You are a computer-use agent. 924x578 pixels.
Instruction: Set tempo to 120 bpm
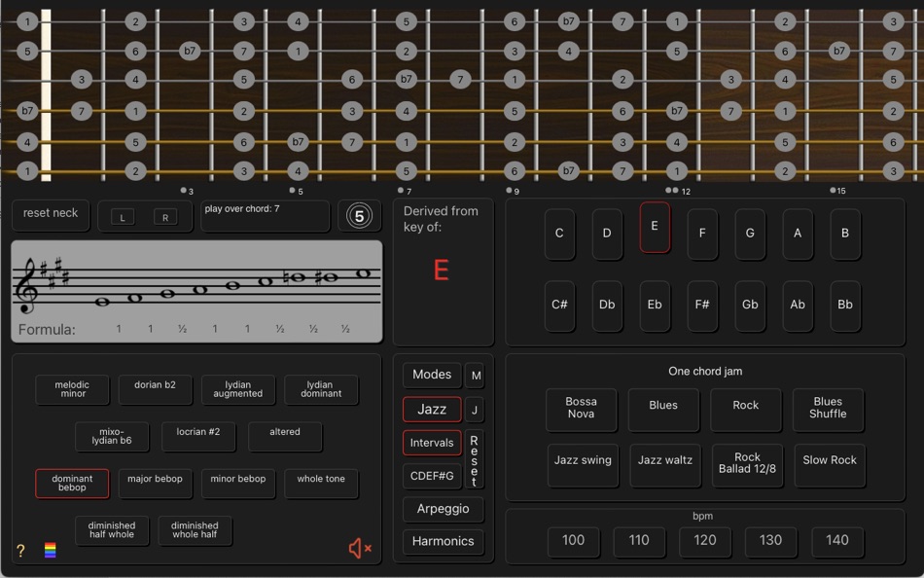pyautogui.click(x=704, y=542)
